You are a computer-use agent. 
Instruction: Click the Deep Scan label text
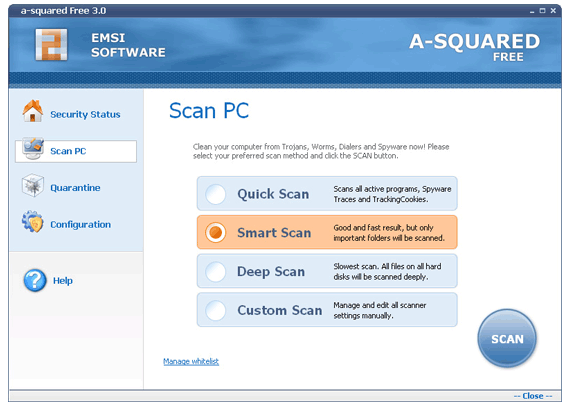(271, 271)
